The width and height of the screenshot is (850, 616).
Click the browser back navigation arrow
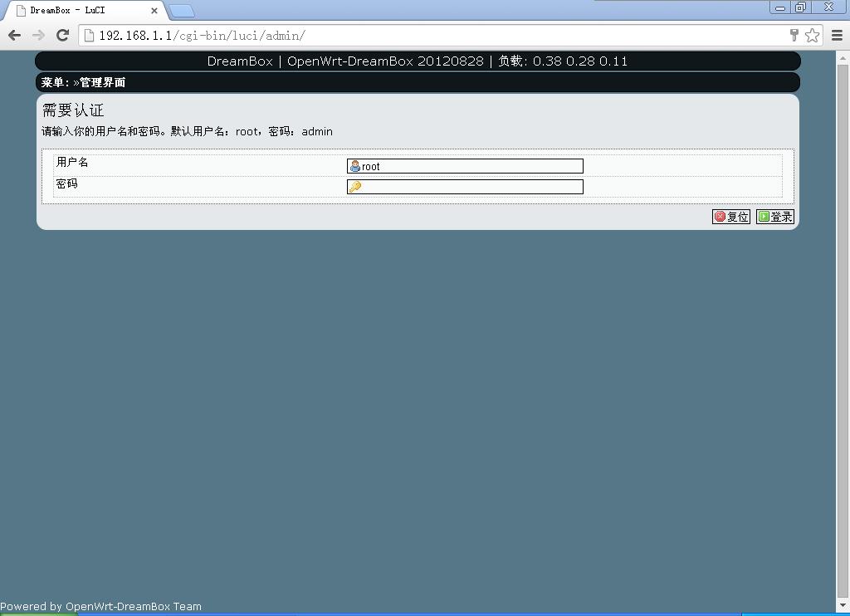pos(13,35)
